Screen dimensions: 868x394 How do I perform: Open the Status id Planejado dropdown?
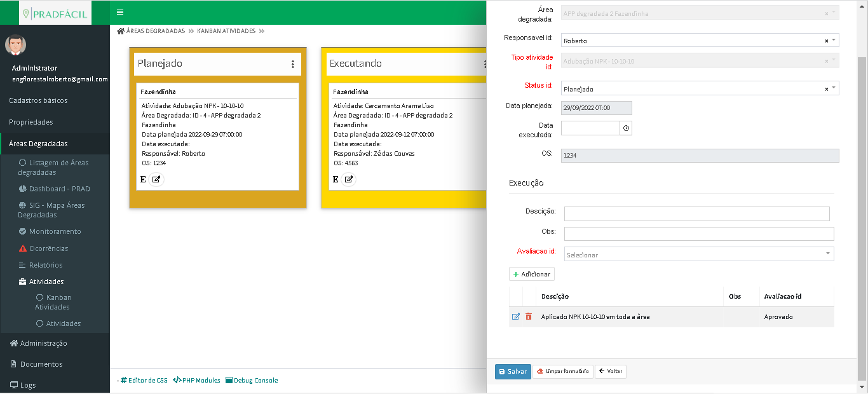click(x=834, y=88)
